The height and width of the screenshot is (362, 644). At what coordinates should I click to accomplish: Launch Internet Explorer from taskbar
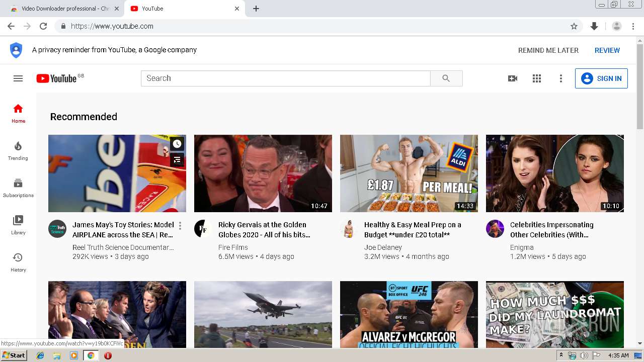point(40,355)
